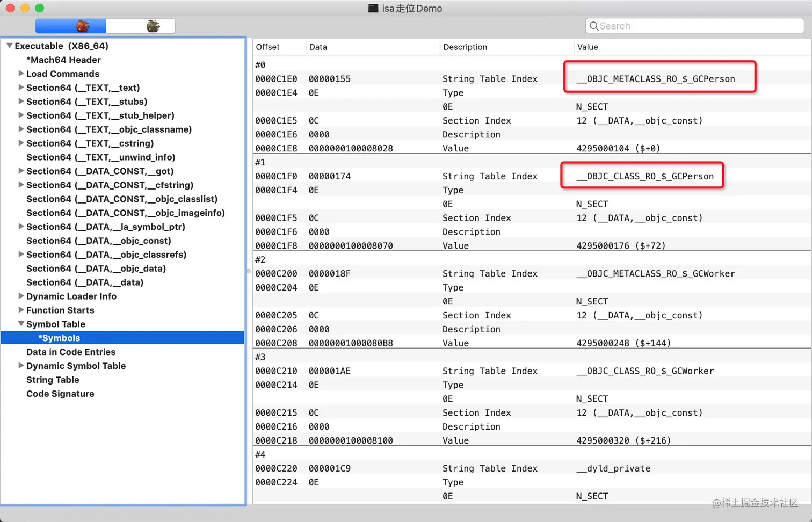Select Section64 (__TEXT,__unwind_info)
The height and width of the screenshot is (522, 812).
[101, 157]
